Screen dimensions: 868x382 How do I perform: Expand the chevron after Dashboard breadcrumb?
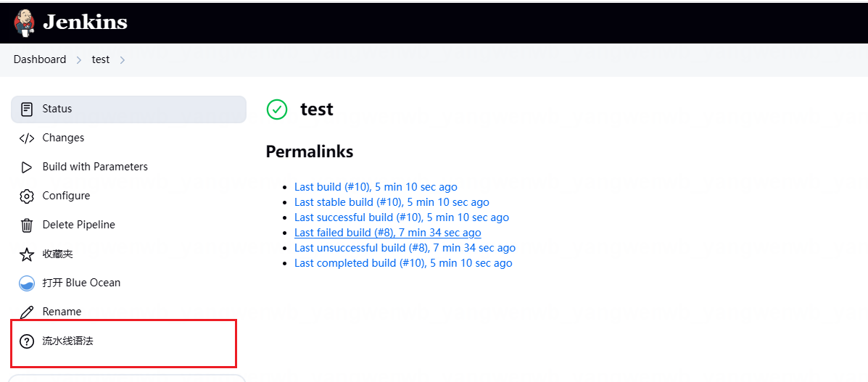pyautogui.click(x=79, y=59)
